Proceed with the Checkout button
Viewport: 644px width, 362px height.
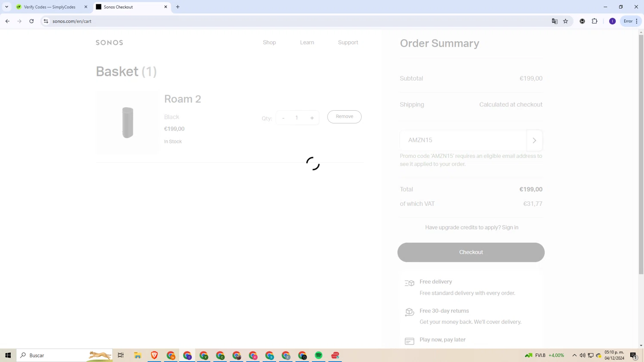coord(471,252)
